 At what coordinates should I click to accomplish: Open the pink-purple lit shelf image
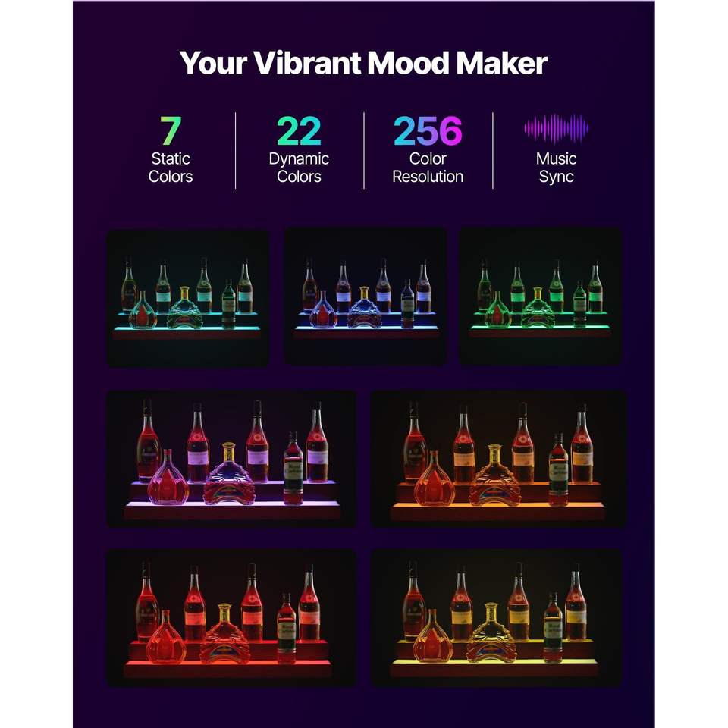pyautogui.click(x=231, y=458)
